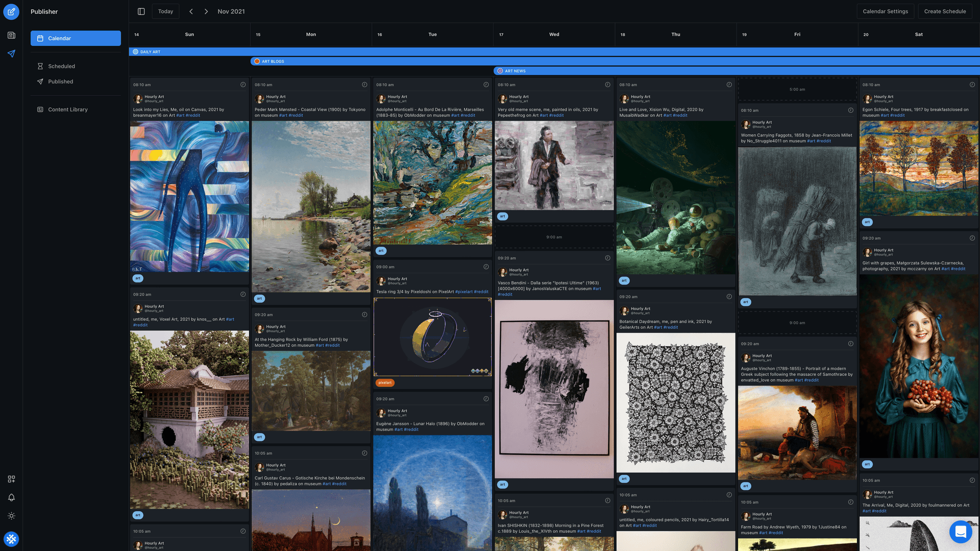Toggle the sidebar panel collapse icon
The height and width of the screenshot is (551, 980).
click(x=141, y=11)
